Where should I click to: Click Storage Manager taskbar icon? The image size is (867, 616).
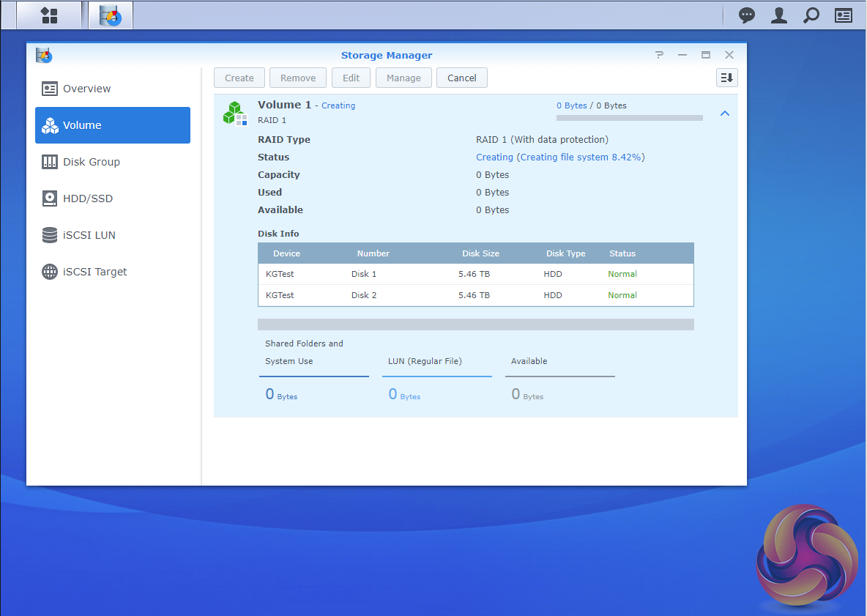pos(111,15)
